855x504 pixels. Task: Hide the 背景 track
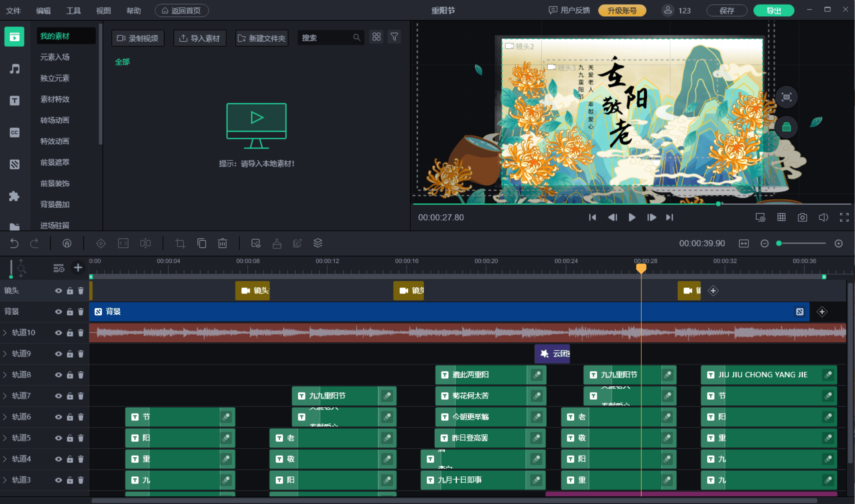point(59,312)
